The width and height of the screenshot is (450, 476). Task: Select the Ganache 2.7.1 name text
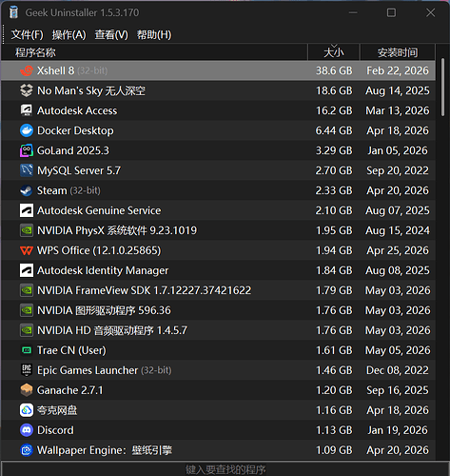pos(70,390)
